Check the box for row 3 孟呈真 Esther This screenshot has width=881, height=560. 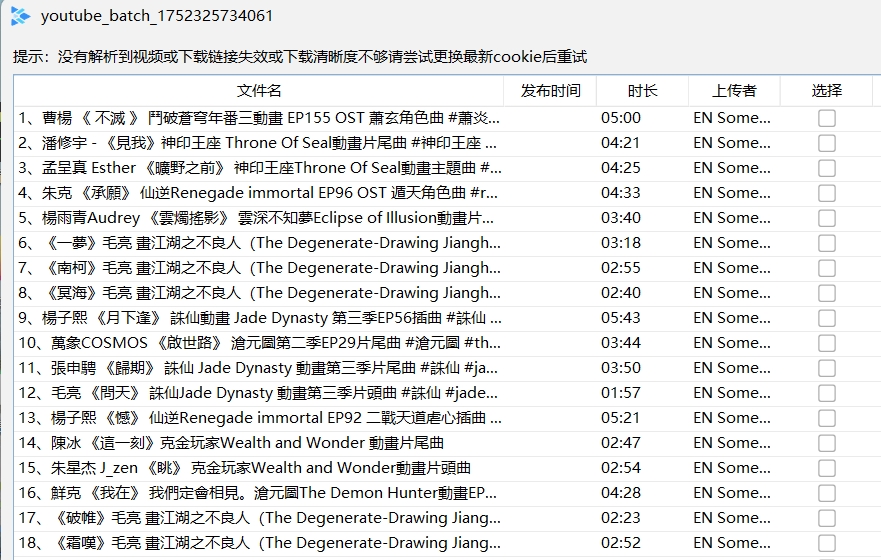pos(826,168)
